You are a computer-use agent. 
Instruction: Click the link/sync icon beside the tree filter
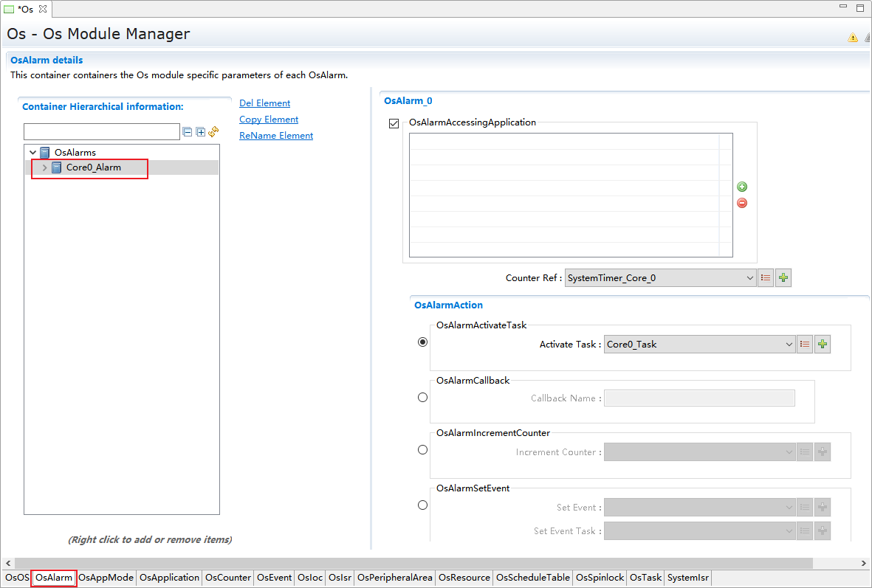(x=213, y=132)
